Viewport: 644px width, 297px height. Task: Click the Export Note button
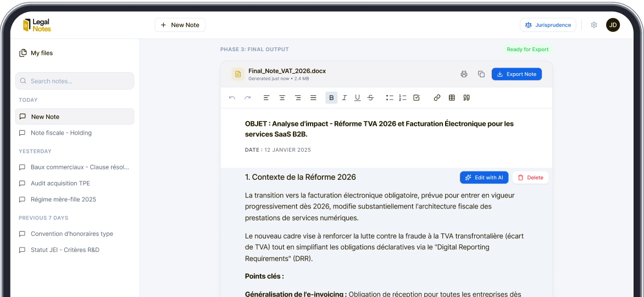point(517,74)
